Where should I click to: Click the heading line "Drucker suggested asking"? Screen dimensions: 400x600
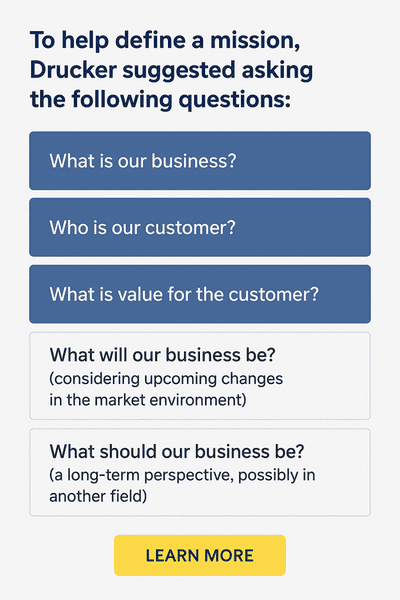tap(171, 71)
